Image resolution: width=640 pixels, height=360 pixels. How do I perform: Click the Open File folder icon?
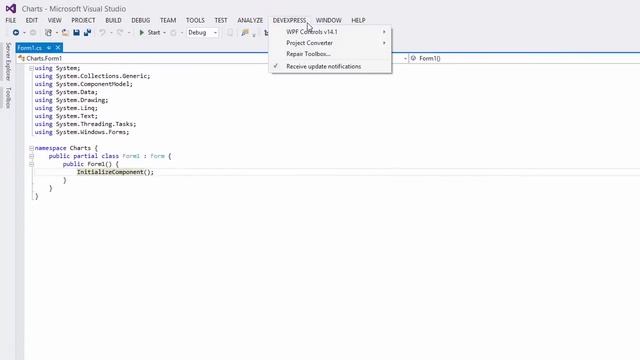[65, 33]
